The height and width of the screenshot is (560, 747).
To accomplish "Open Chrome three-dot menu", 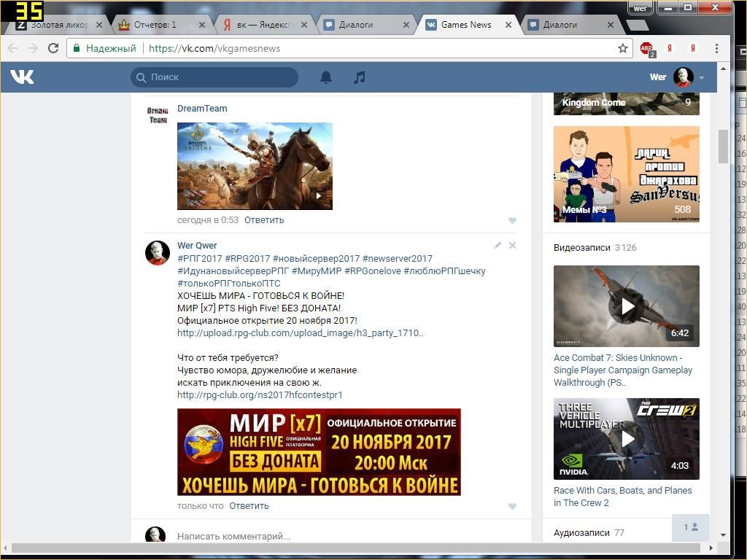I will pos(716,48).
